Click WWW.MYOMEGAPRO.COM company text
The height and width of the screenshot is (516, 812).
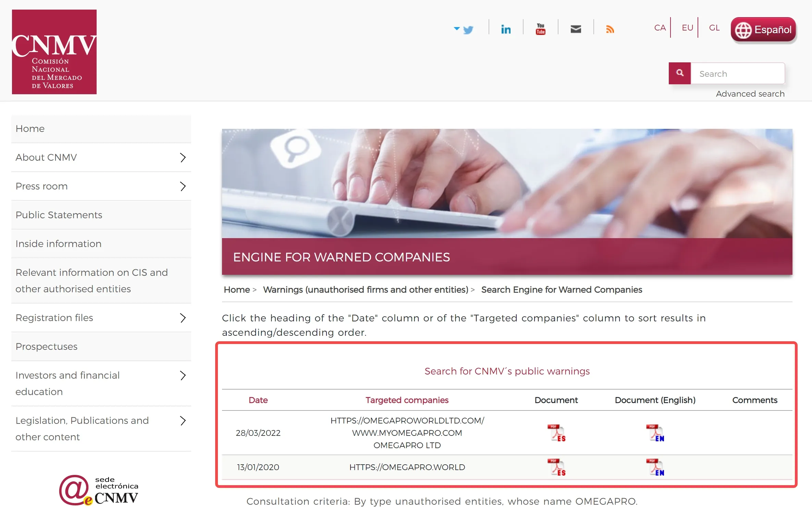pos(407,433)
